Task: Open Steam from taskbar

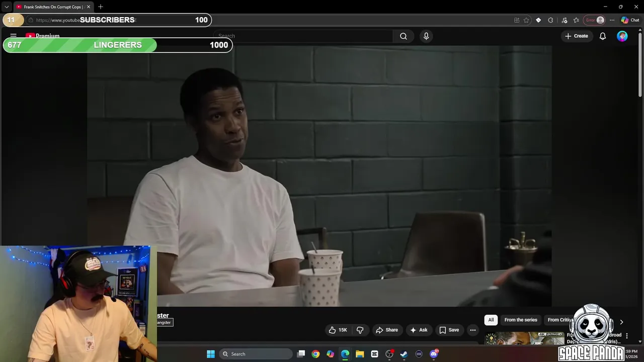Action: coord(404,354)
